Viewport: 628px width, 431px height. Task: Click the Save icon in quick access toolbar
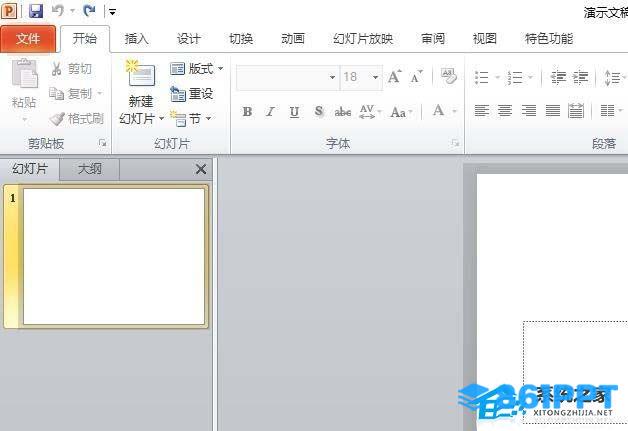[x=36, y=11]
